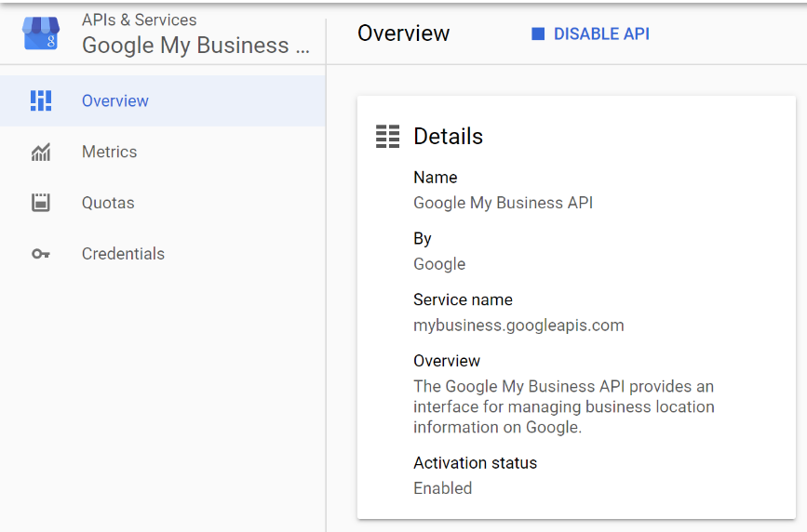
Task: Click the Overview page heading
Action: (404, 33)
